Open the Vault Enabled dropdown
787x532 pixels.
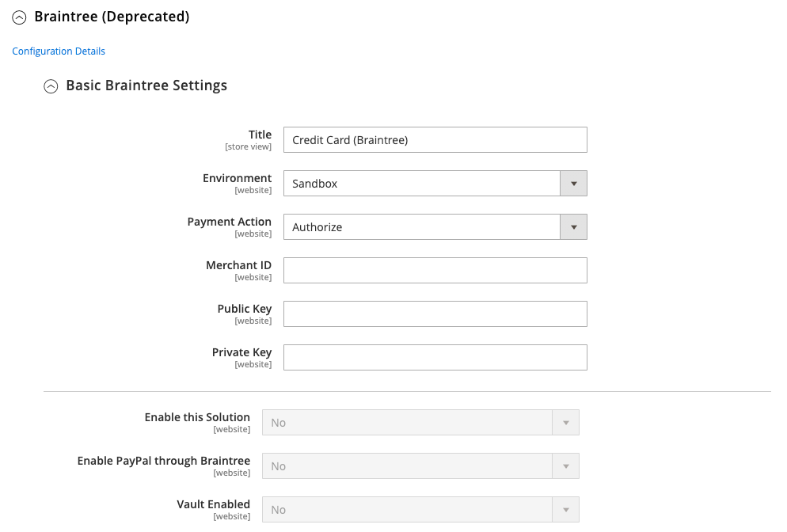(x=420, y=510)
